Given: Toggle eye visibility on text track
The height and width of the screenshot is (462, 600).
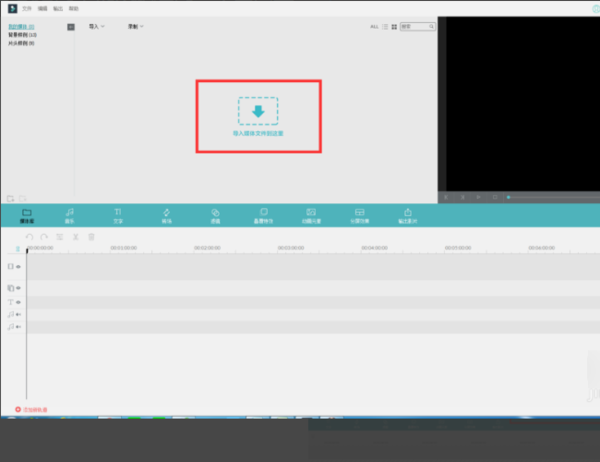Looking at the screenshot, I should [18, 302].
